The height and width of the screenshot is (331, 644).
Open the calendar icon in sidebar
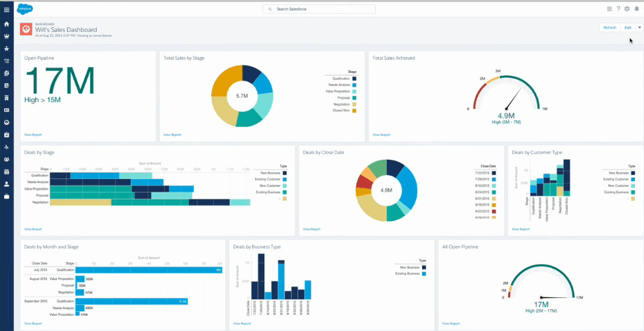click(7, 172)
